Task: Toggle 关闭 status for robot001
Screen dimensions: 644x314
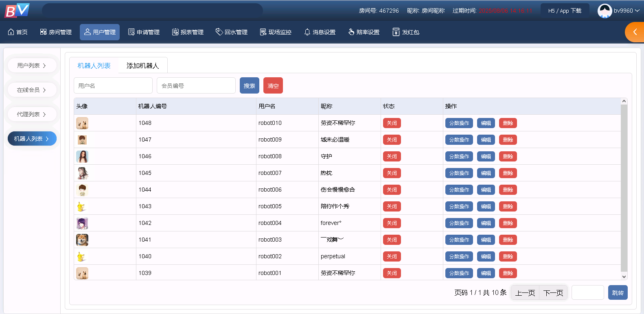Action: [392, 273]
